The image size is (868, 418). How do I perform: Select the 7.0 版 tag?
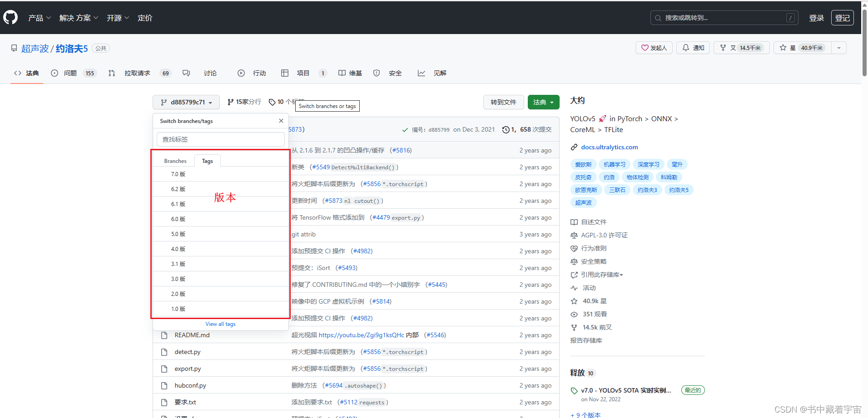pyautogui.click(x=221, y=174)
